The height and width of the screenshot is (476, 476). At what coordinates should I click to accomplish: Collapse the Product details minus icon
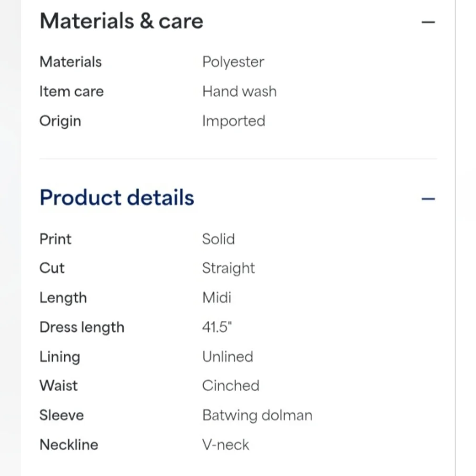[x=428, y=199]
